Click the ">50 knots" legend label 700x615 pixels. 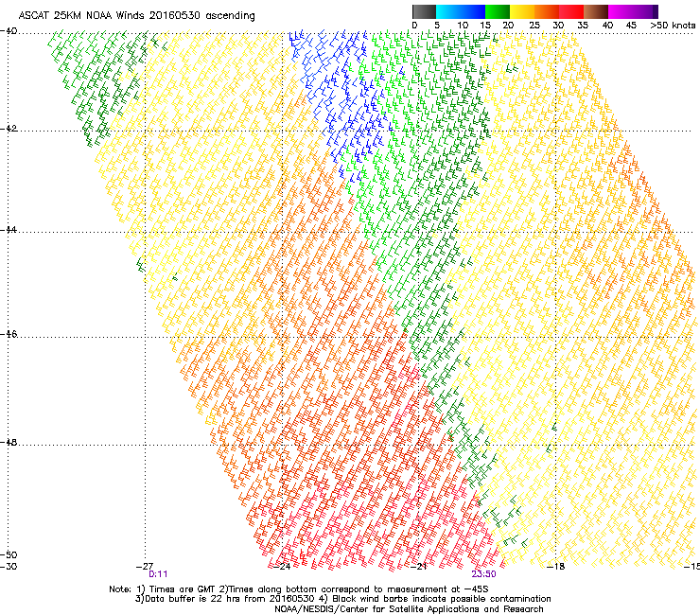click(x=673, y=26)
